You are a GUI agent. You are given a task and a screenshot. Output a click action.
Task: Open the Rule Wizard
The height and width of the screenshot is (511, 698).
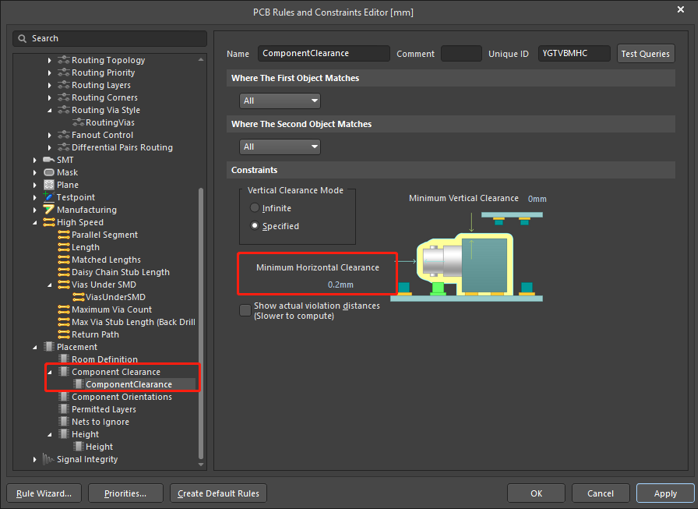click(44, 493)
